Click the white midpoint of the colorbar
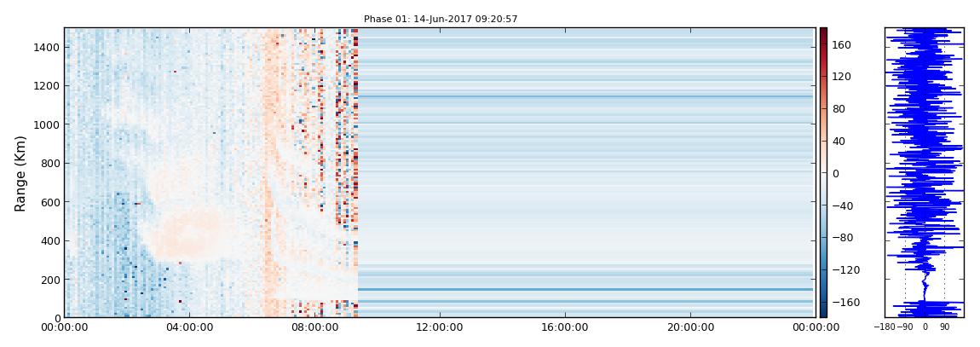Image resolution: width=980 pixels, height=347 pixels. click(824, 173)
